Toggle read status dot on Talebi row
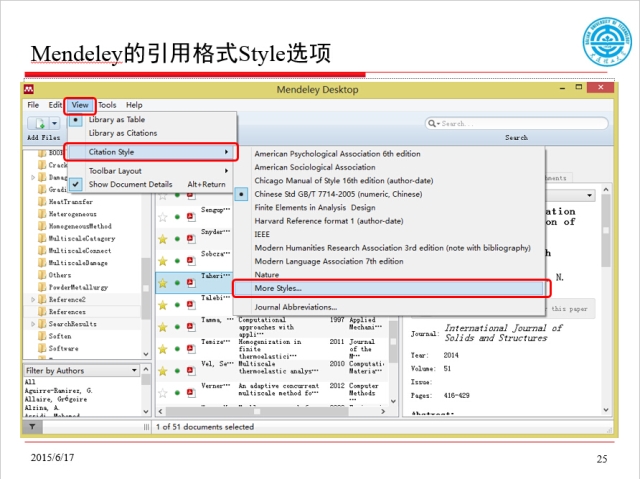The width and height of the screenshot is (640, 479). click(177, 304)
